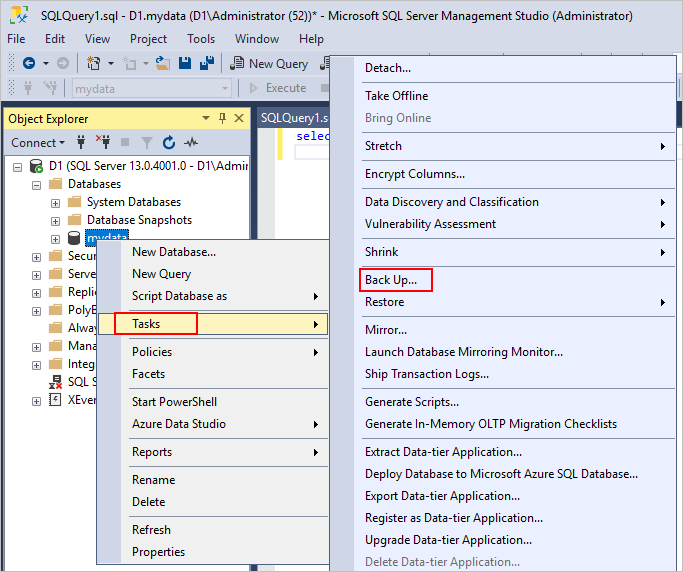Toggle Object Explorer auto-hide pin
This screenshot has height=572, width=683.
click(x=223, y=118)
